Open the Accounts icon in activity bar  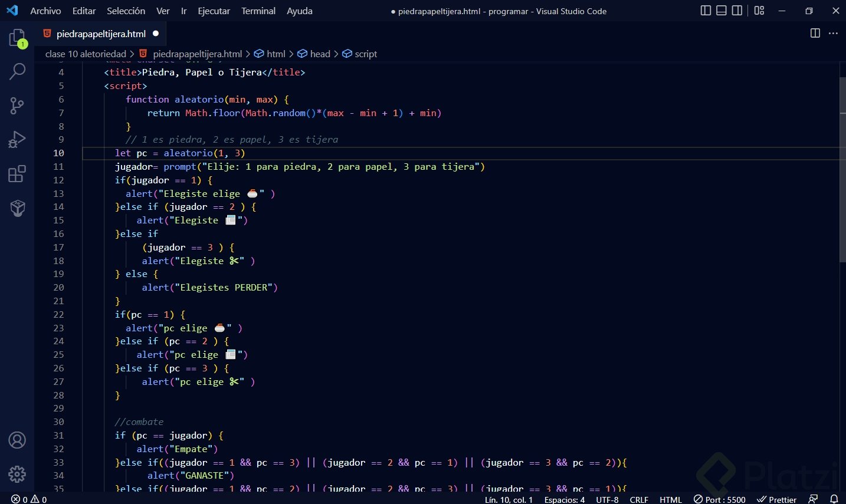pos(17,440)
